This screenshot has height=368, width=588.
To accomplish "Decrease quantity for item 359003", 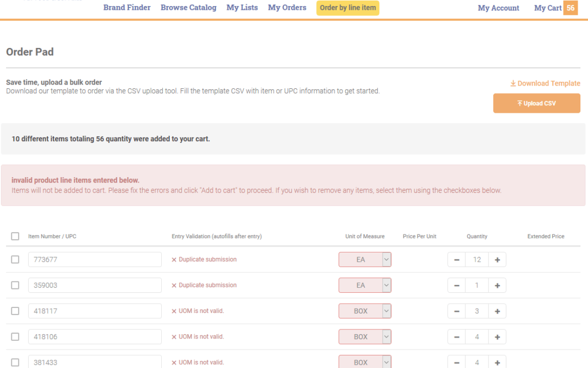I will click(456, 285).
